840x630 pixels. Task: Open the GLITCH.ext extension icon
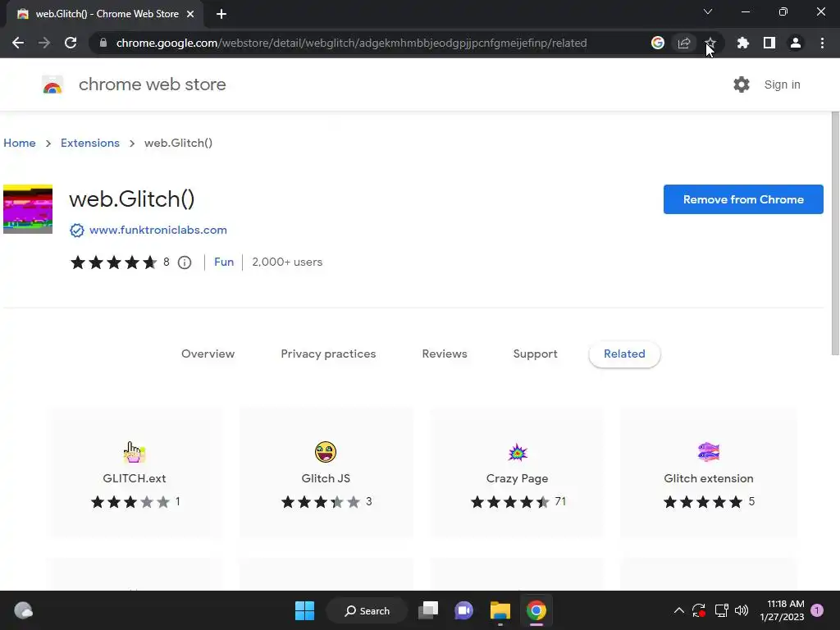(x=134, y=452)
